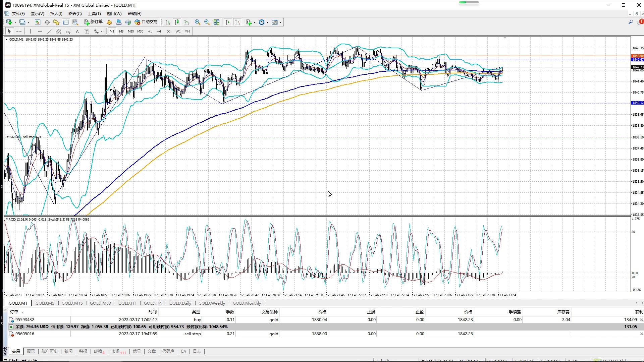Click the zoom out magnifier icon
644x362 pixels.
[207, 22]
